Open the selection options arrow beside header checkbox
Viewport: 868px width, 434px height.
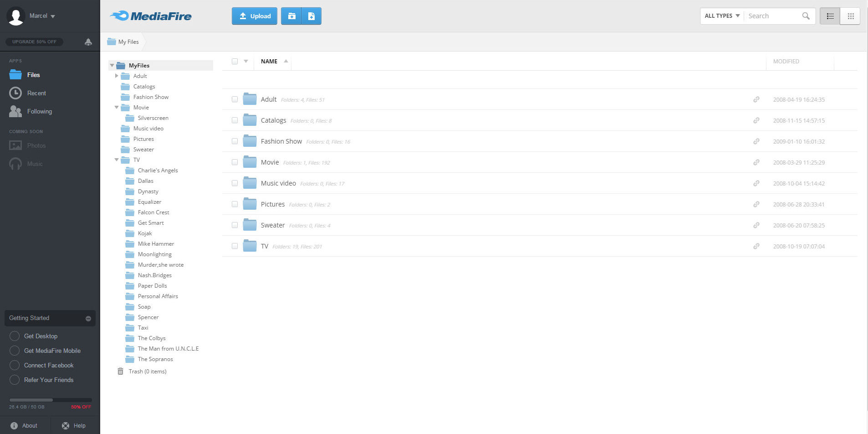246,61
